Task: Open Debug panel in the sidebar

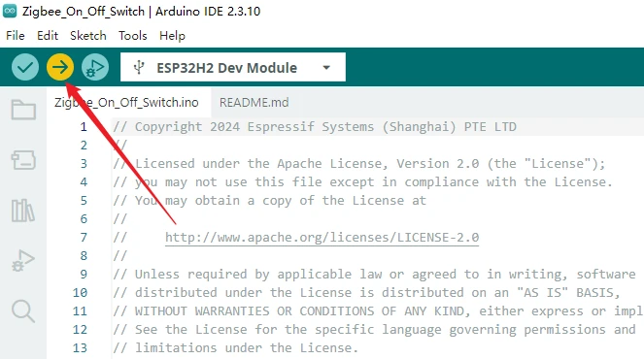Action: coord(23,261)
